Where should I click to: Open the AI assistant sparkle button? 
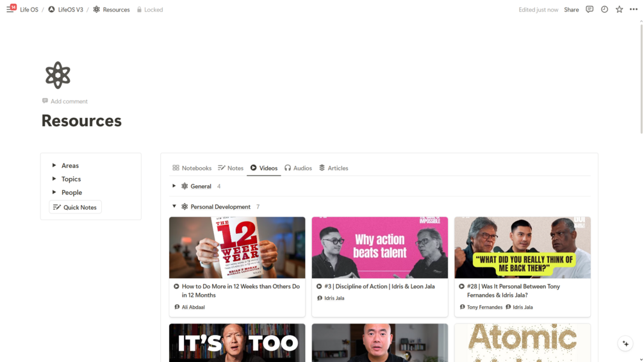(x=625, y=343)
